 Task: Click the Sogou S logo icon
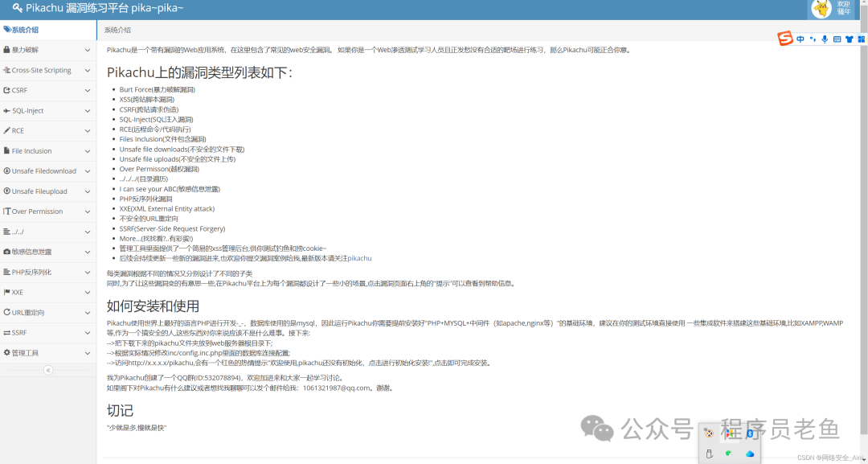pyautogui.click(x=785, y=39)
